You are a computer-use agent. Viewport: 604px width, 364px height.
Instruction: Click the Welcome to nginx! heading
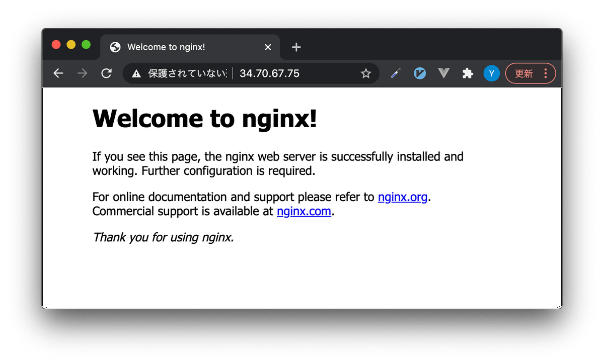click(x=205, y=119)
